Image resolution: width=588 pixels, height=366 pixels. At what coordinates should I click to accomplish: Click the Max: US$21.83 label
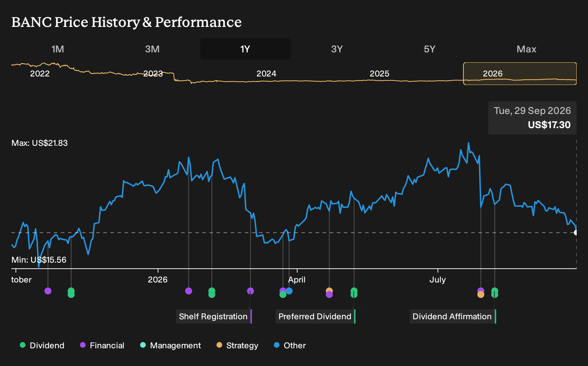(40, 143)
